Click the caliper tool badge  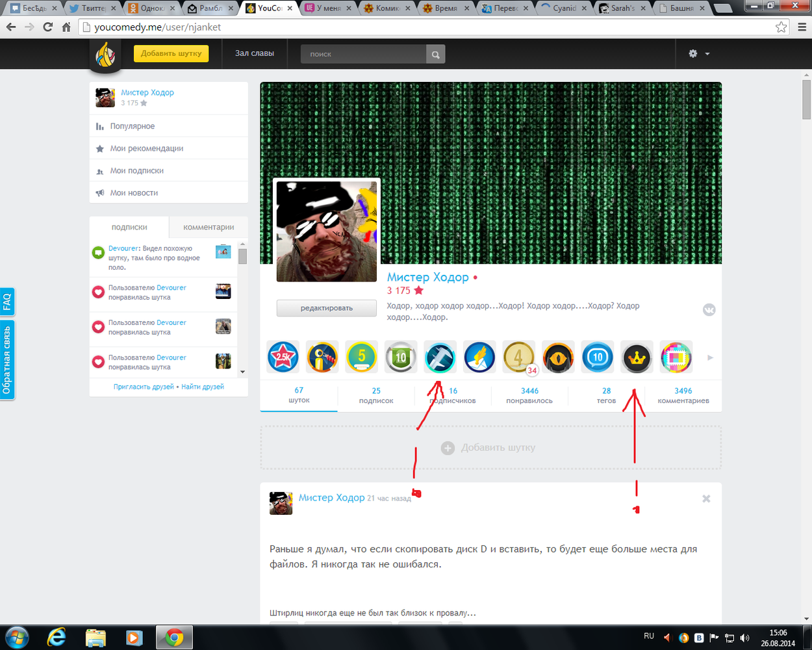point(440,357)
